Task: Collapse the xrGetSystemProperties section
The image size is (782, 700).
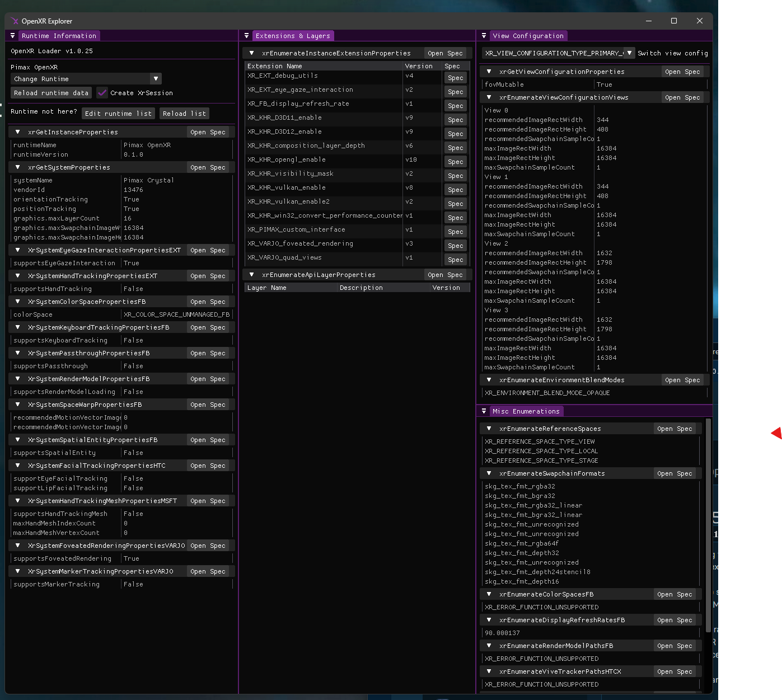Action: point(18,167)
